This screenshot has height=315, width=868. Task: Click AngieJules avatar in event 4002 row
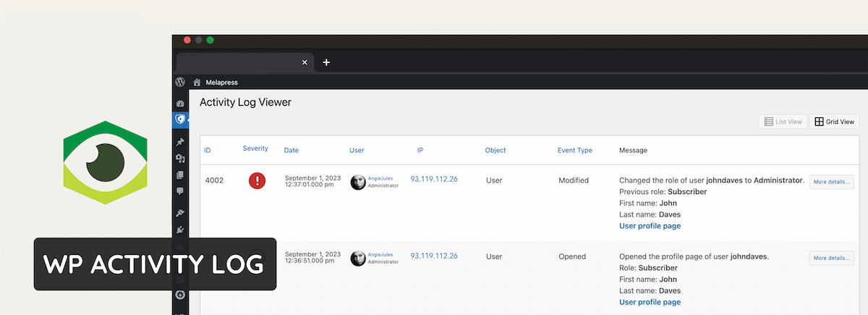[x=358, y=182]
